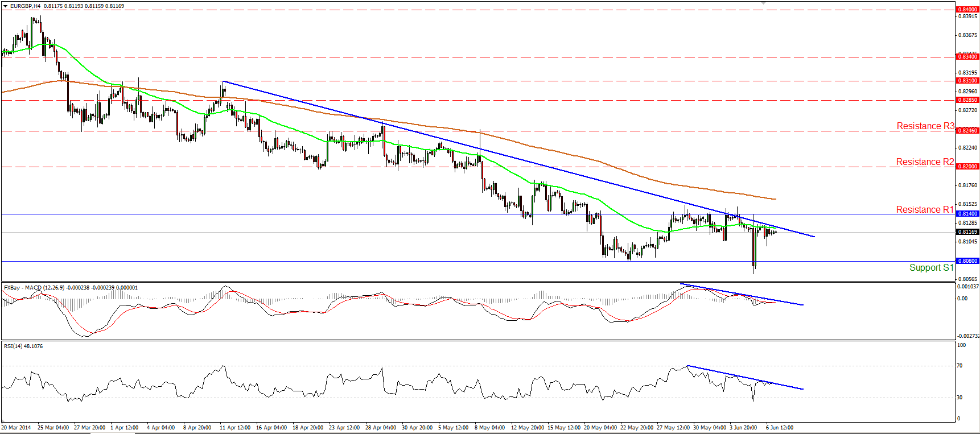Select the Resistance R1 label
The width and height of the screenshot is (980, 434).
coord(925,210)
